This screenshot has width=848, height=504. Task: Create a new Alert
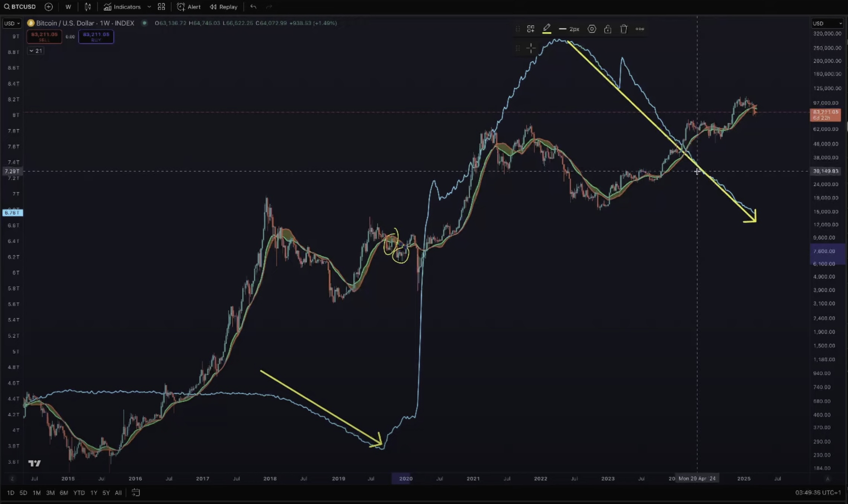[x=189, y=7]
